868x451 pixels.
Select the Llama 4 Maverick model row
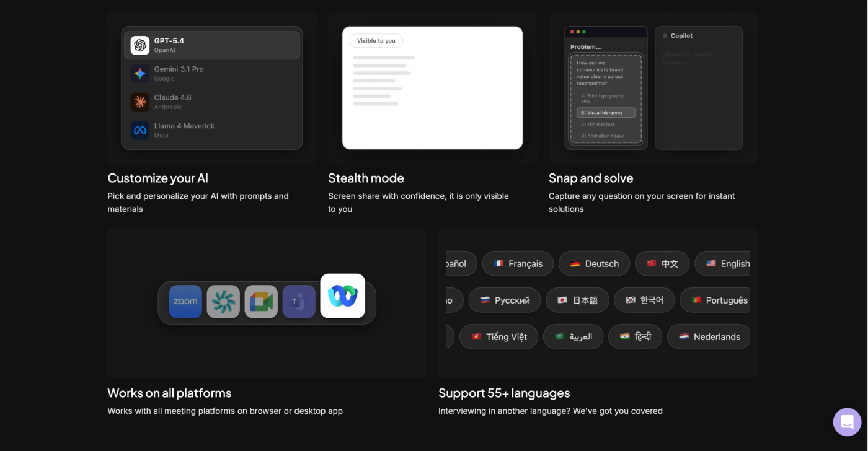(212, 130)
